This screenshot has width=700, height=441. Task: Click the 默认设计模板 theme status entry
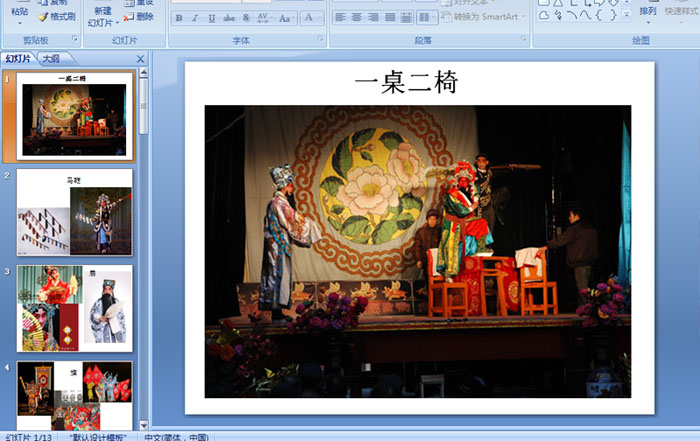(98, 437)
